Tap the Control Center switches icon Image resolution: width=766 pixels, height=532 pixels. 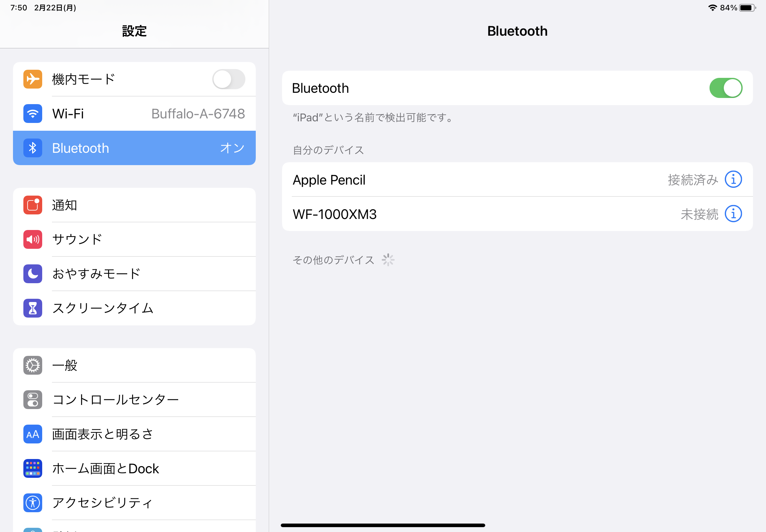pyautogui.click(x=33, y=400)
